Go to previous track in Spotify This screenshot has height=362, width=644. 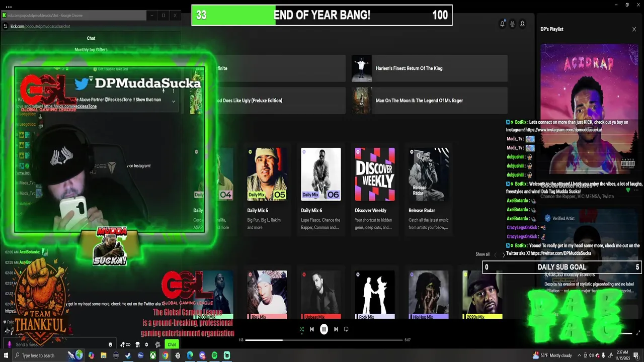[x=312, y=329]
